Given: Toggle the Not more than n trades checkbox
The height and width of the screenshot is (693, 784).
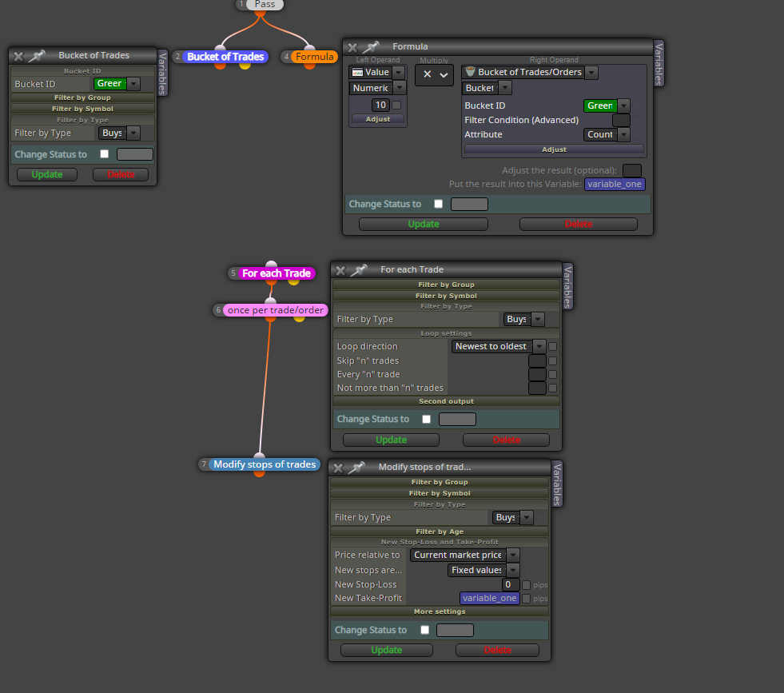Looking at the screenshot, I should click(552, 388).
